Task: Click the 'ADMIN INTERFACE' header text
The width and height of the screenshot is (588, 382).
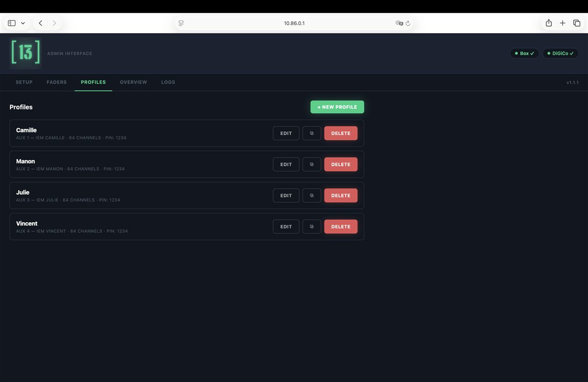Action: coord(70,54)
